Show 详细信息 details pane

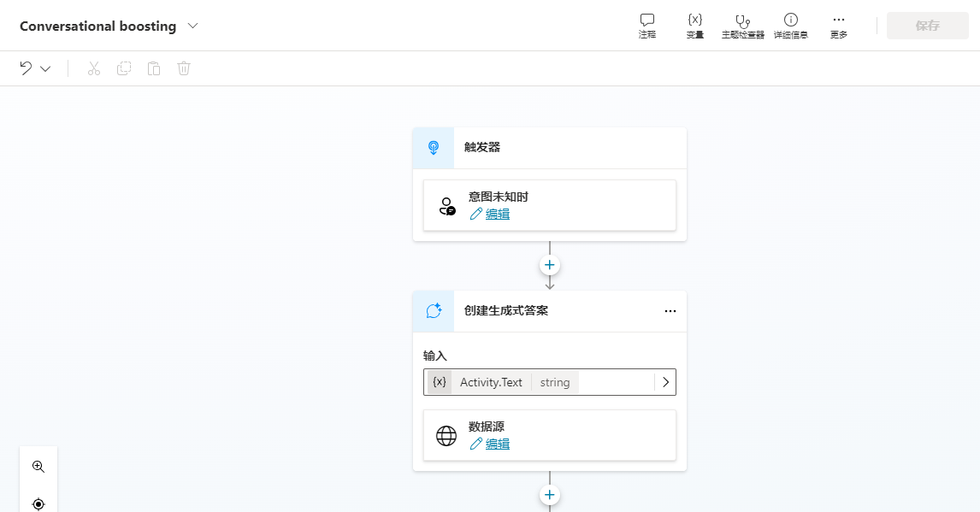(791, 26)
